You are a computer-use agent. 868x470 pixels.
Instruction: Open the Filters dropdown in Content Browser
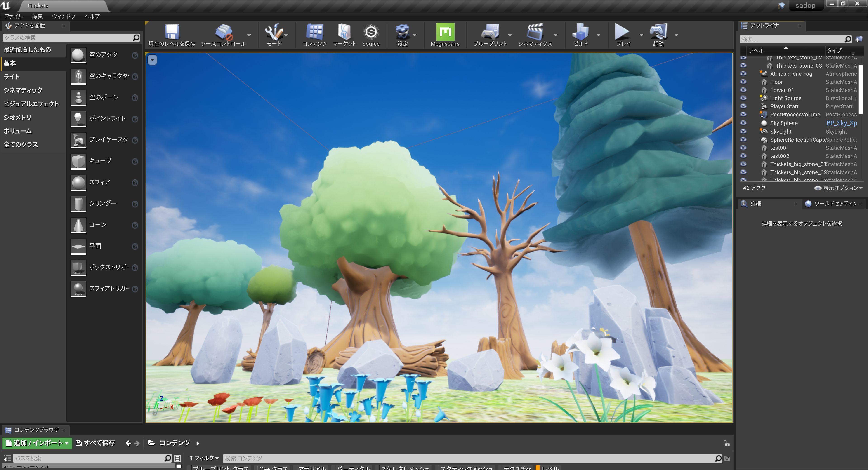tap(204, 458)
